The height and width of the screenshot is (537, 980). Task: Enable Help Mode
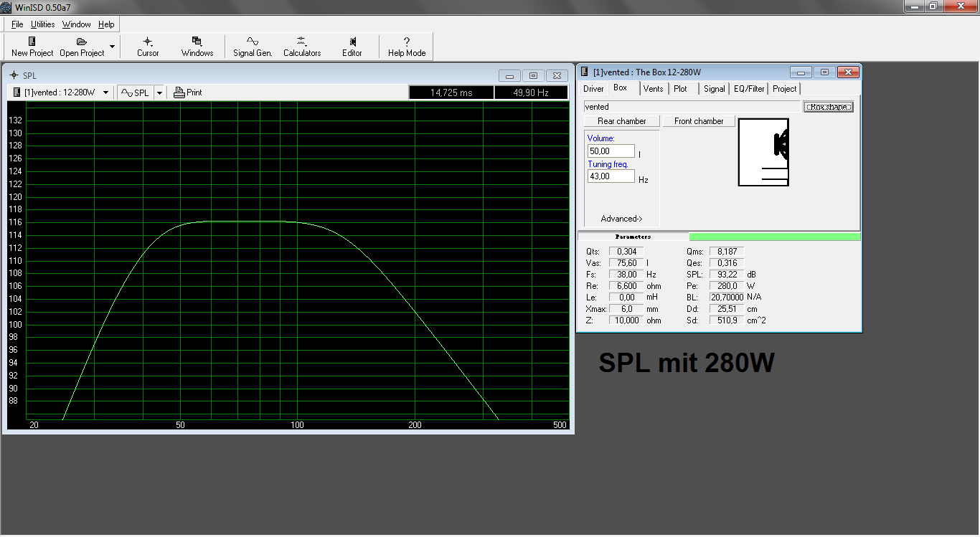point(407,42)
